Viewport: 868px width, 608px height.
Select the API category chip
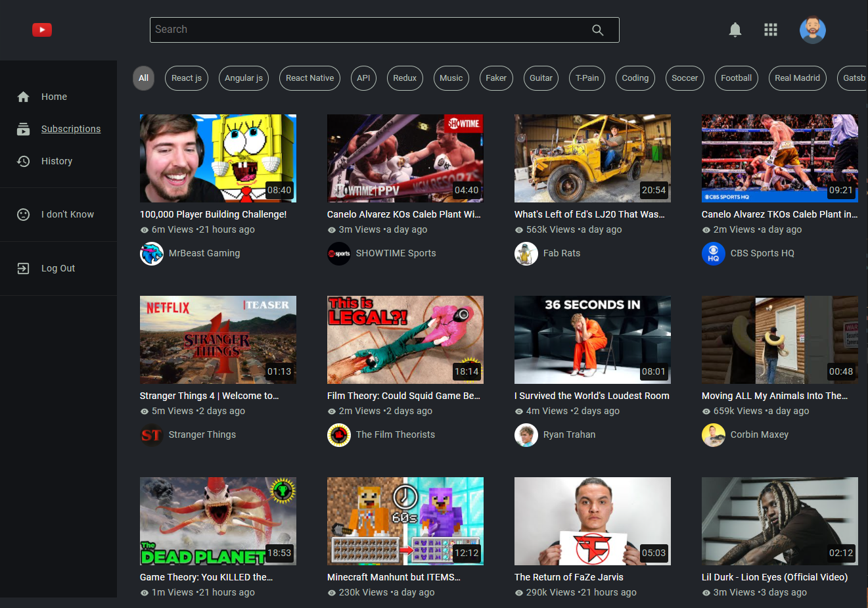pyautogui.click(x=364, y=78)
